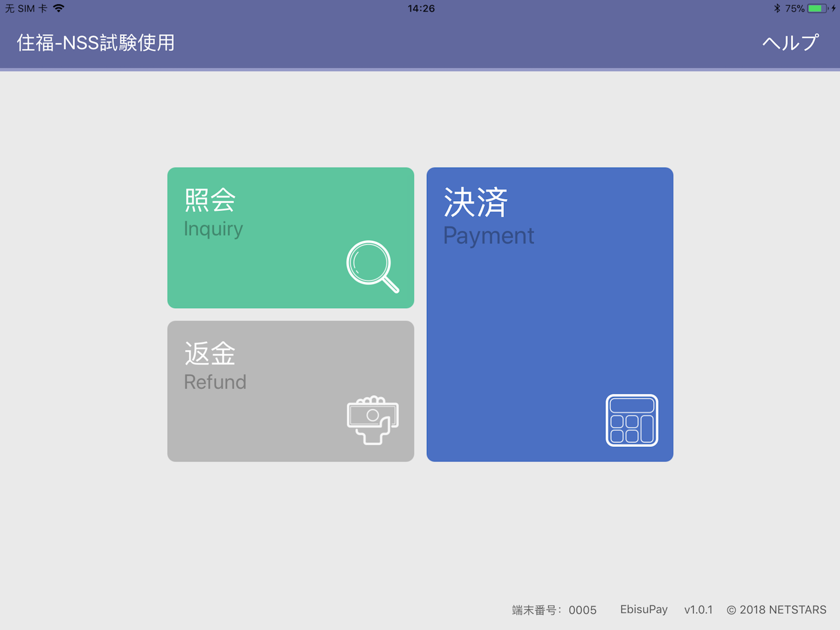This screenshot has height=630, width=840.
Task: Click the © 2018 NETSTARS copyright text
Action: tap(776, 610)
